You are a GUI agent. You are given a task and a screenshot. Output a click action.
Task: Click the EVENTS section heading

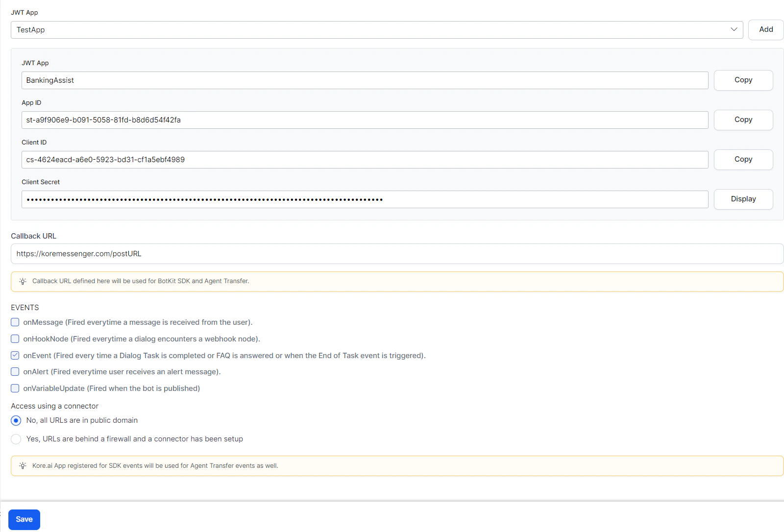pyautogui.click(x=25, y=308)
